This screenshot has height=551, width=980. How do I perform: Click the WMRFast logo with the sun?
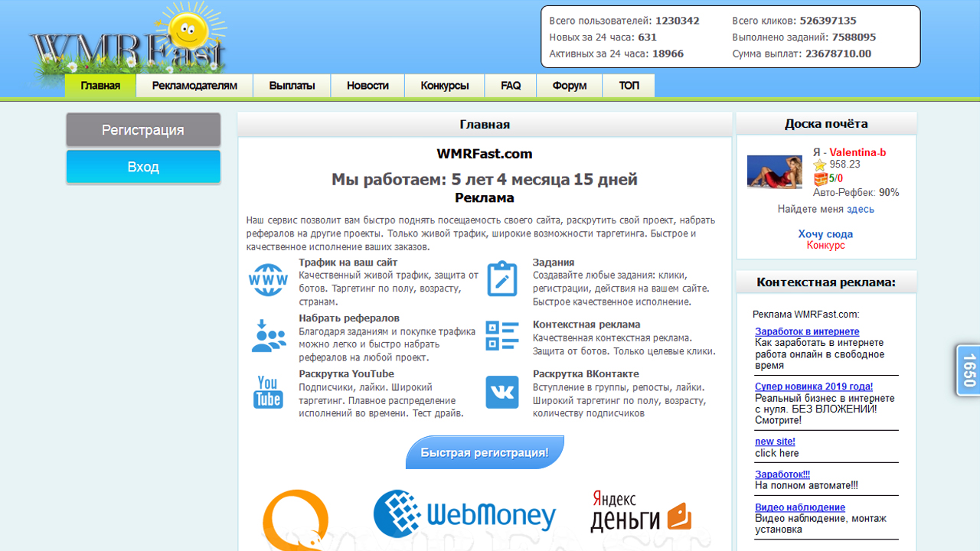(128, 44)
